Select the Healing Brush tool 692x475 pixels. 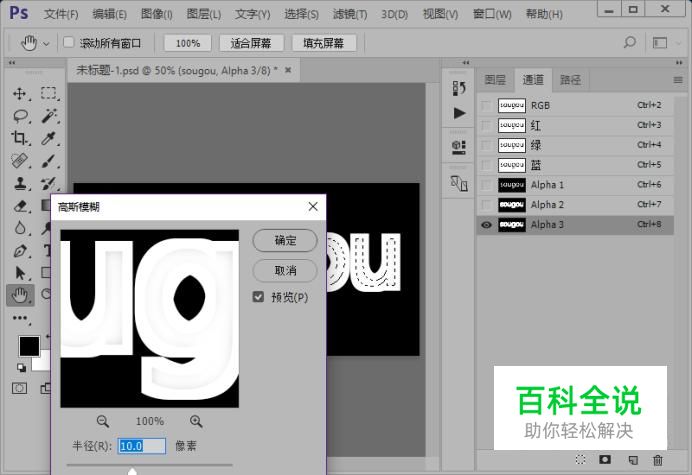[x=19, y=161]
